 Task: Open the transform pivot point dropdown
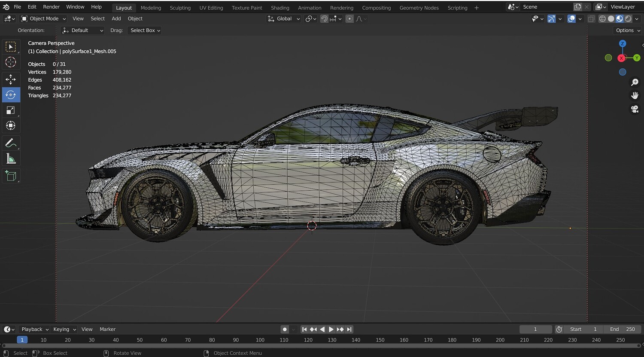[x=311, y=19]
